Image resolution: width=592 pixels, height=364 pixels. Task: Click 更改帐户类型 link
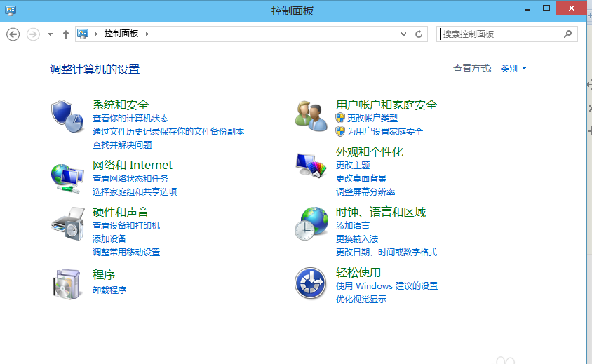(x=372, y=119)
